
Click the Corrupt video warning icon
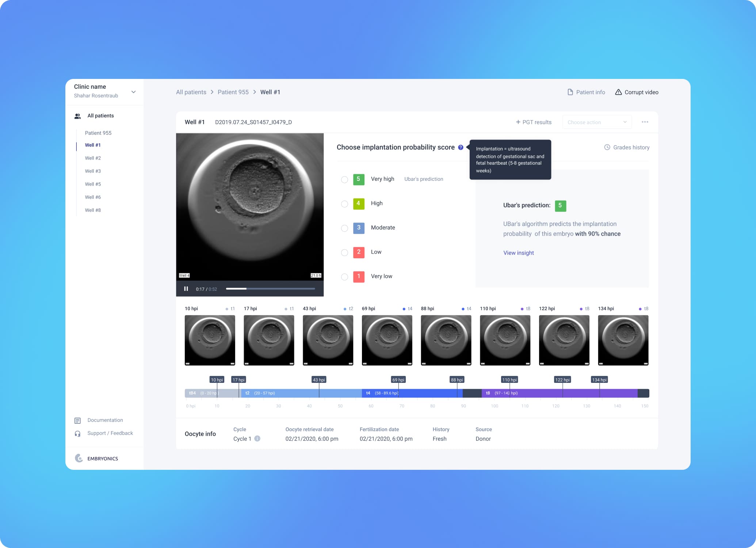[x=618, y=92]
